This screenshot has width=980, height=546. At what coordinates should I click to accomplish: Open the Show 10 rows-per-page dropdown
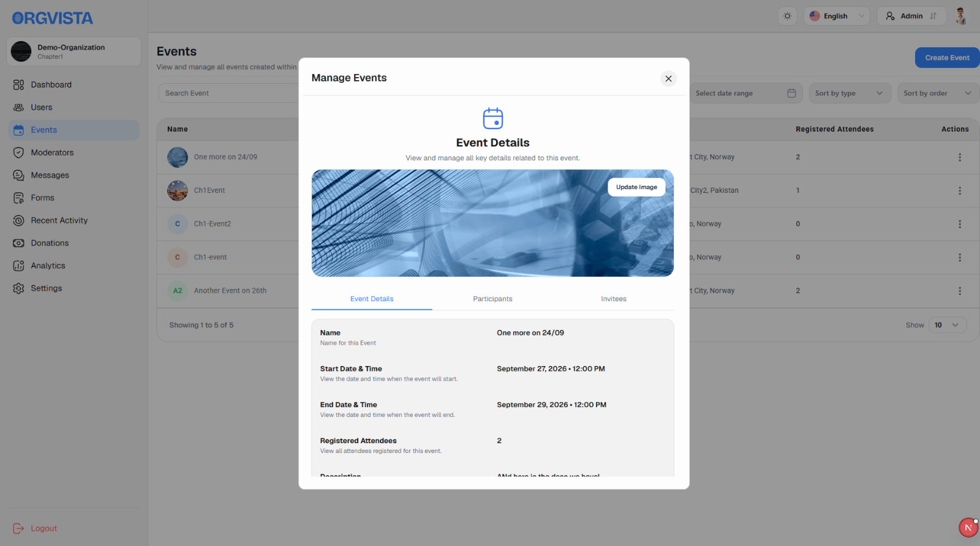[948, 325]
